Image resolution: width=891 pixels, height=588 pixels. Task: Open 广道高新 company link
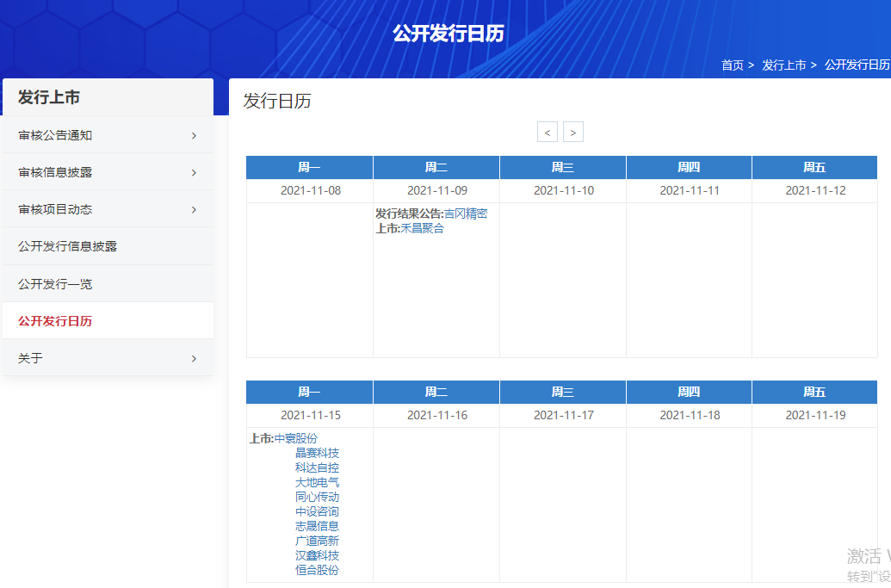317,541
